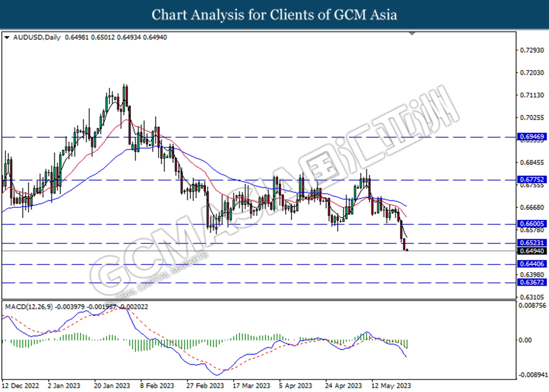The height and width of the screenshot is (392, 549).
Task: Click the 12 May 2023 date label
Action: [x=391, y=386]
